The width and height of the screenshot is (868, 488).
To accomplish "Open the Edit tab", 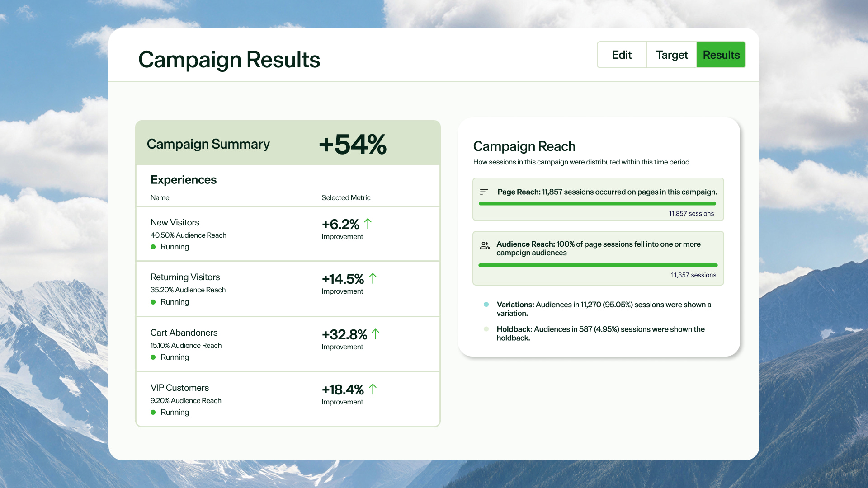I will point(622,55).
